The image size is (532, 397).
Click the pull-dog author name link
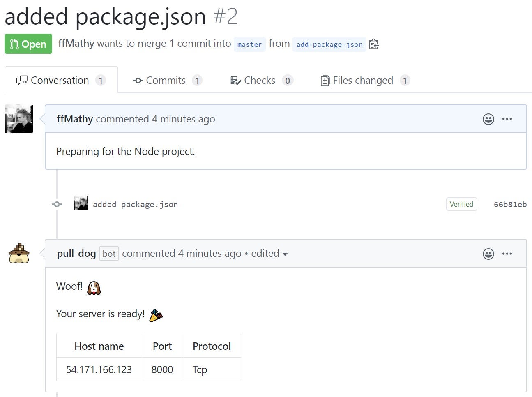pyautogui.click(x=76, y=254)
